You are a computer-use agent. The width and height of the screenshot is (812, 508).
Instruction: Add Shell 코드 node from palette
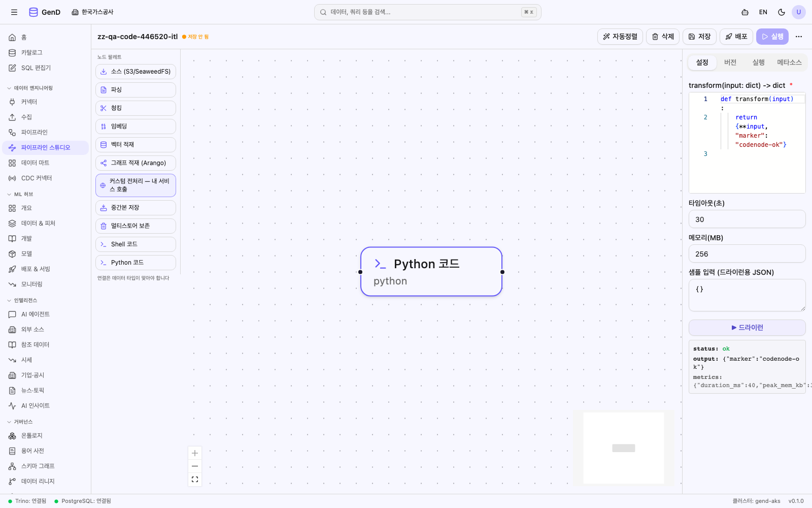pyautogui.click(x=136, y=244)
